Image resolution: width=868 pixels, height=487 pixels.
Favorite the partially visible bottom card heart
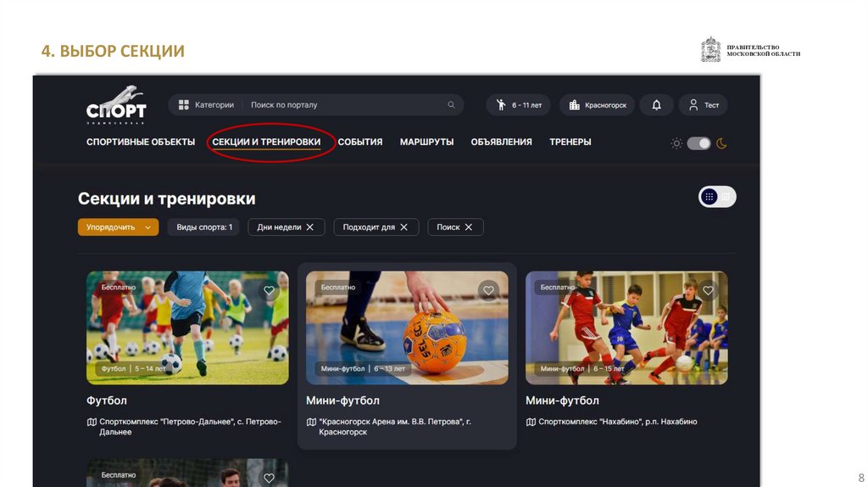tap(269, 478)
